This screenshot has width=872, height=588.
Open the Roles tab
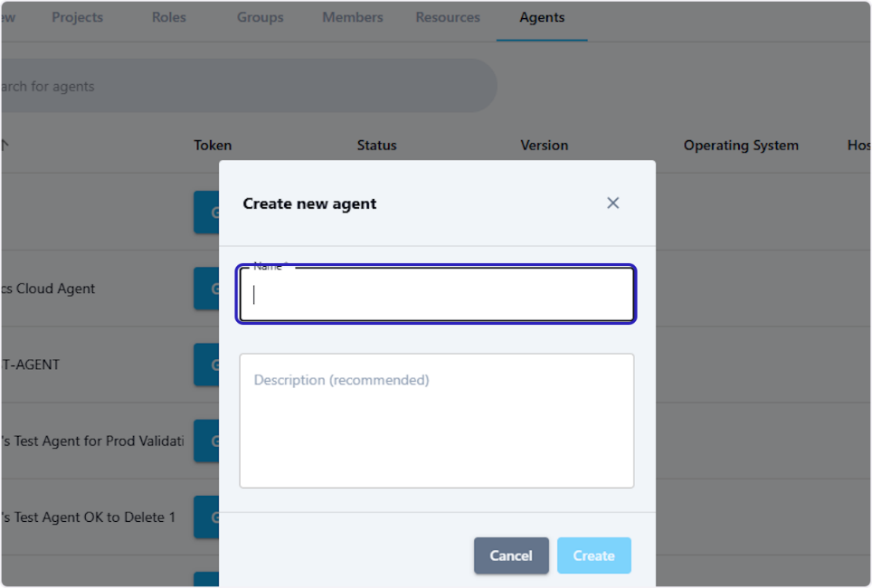coord(169,17)
